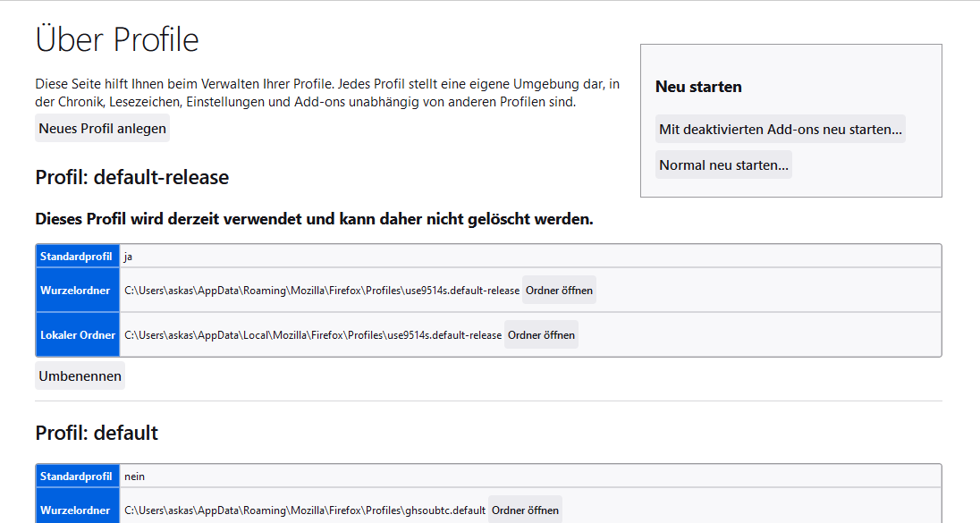Open the default-release Lokaler Ordner folder
The image size is (980, 523).
point(541,335)
